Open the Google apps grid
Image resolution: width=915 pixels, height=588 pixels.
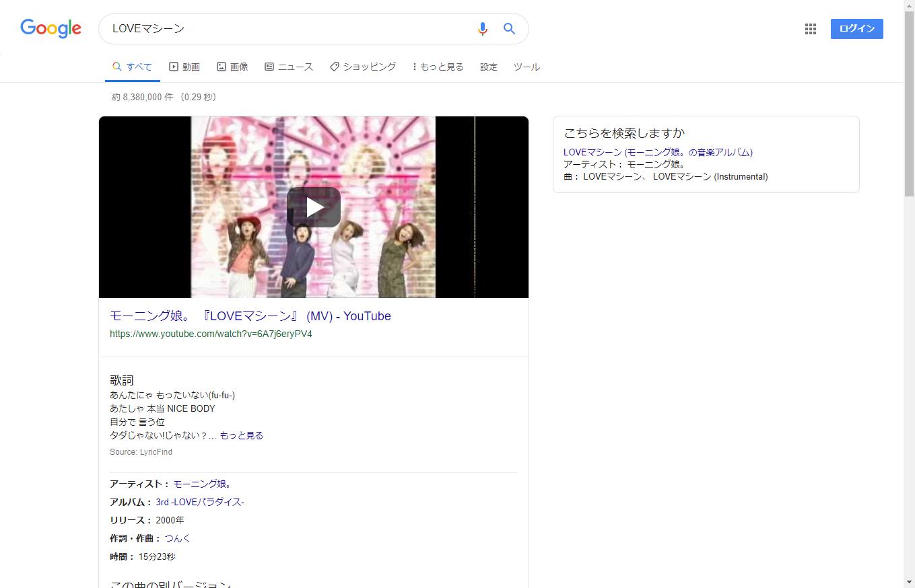(x=811, y=29)
